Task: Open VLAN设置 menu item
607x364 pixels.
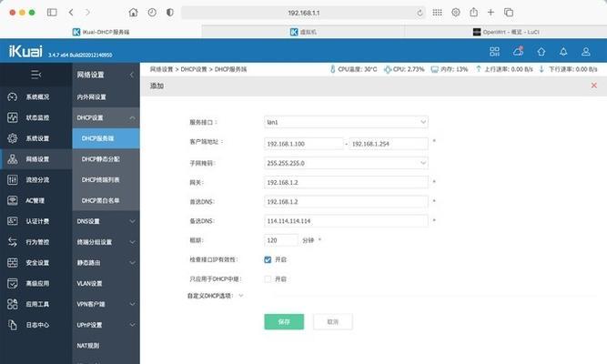Action: pos(106,283)
